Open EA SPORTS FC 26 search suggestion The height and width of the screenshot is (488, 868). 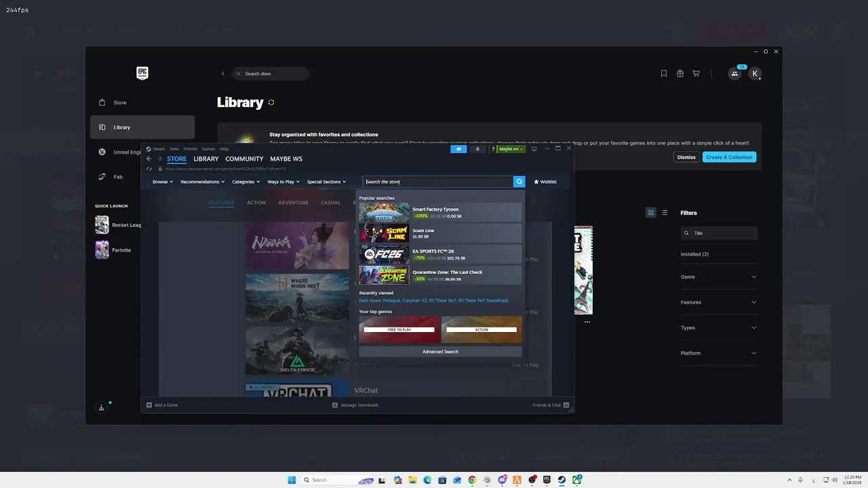[440, 254]
